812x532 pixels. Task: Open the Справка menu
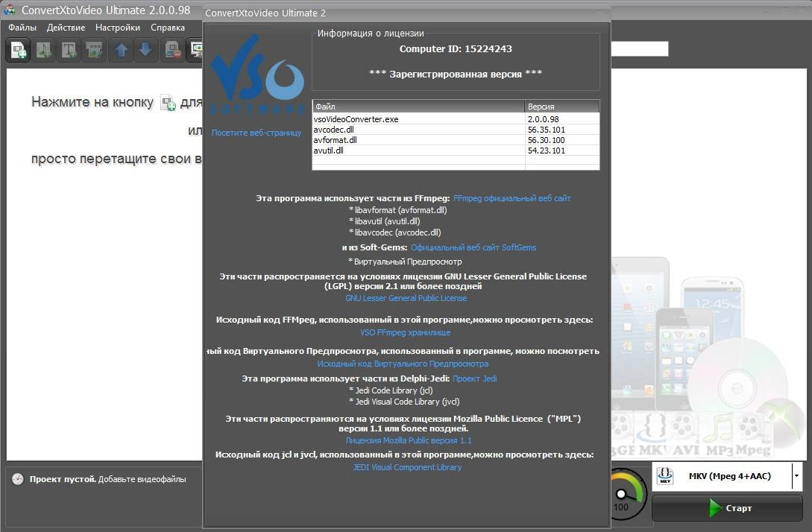coord(168,28)
